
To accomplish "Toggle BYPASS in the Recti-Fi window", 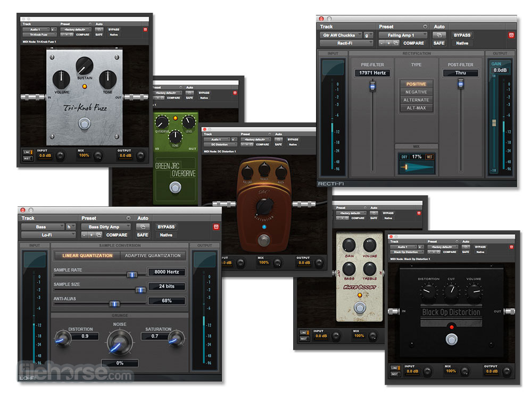I will point(462,35).
